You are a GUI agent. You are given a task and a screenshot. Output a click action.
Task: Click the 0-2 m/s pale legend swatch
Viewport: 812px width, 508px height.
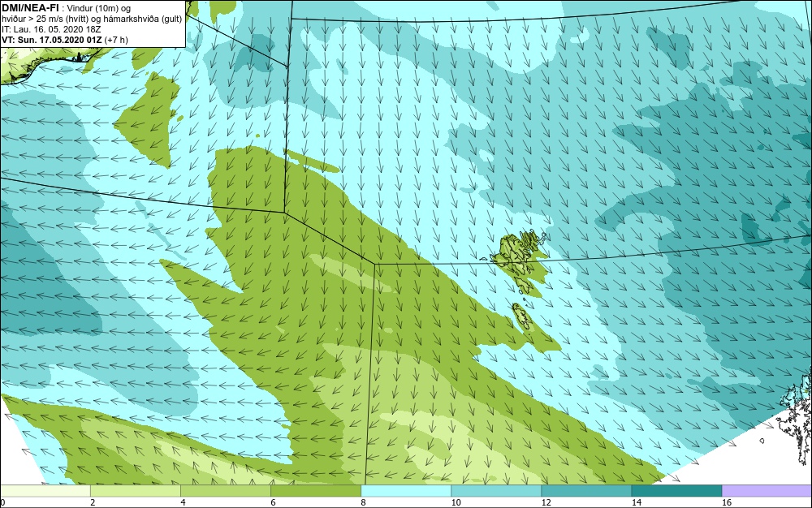pyautogui.click(x=45, y=490)
